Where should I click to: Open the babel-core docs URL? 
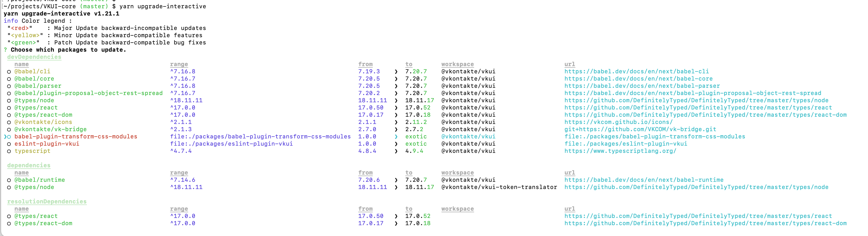pos(638,78)
